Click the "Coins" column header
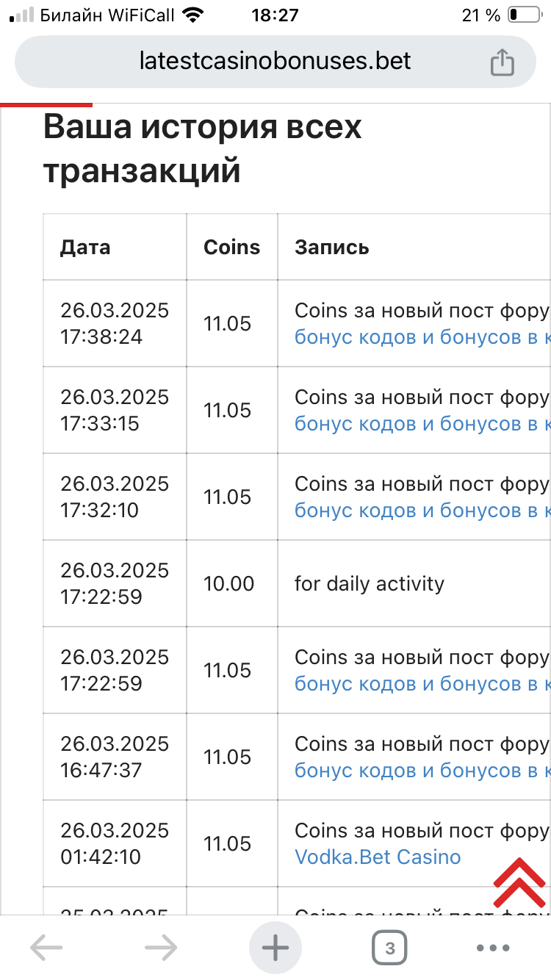Image resolution: width=551 pixels, height=980 pixels. click(231, 247)
